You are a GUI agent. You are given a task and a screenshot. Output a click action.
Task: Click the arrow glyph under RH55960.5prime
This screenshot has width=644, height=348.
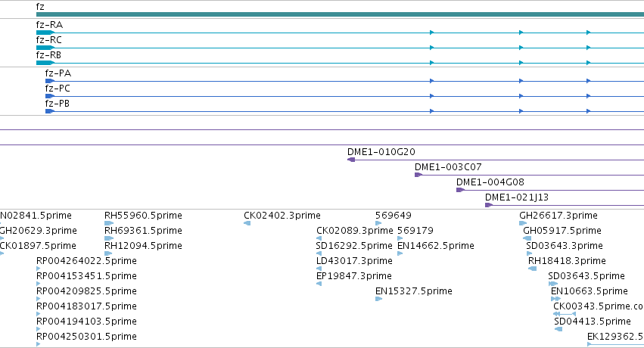point(109,223)
